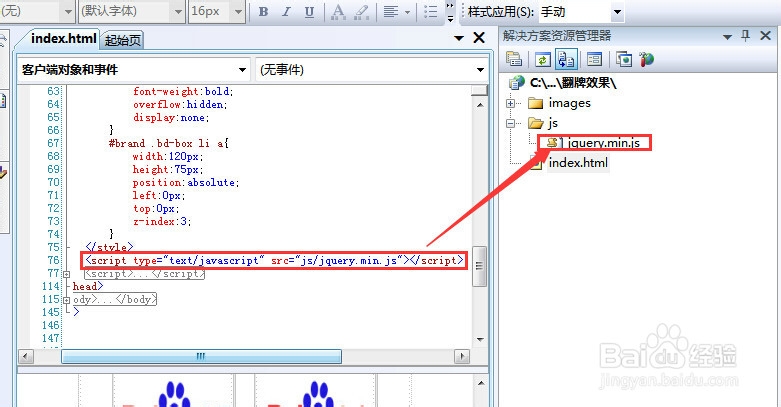Open the alignment dropdown arrow

click(x=407, y=12)
